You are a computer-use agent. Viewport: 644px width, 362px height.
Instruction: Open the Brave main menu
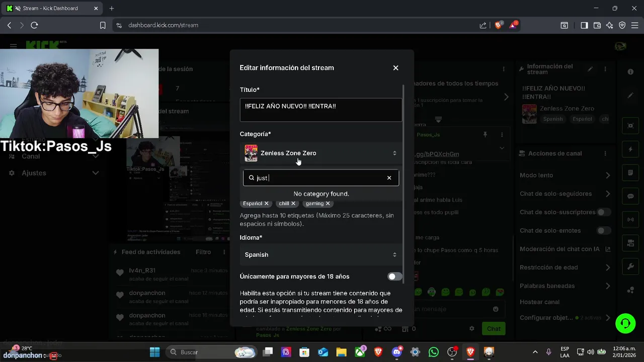pos(635,25)
